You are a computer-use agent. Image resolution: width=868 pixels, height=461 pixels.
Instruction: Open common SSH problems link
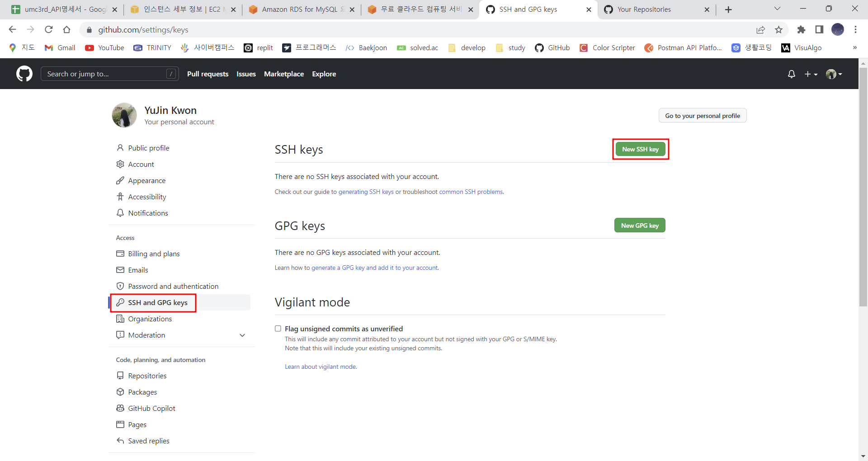point(471,192)
